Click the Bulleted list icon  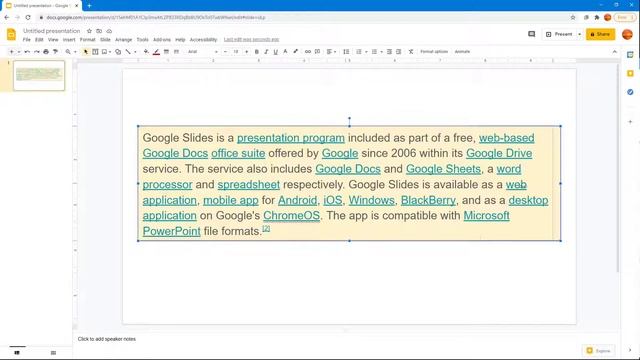pyautogui.click(x=374, y=52)
